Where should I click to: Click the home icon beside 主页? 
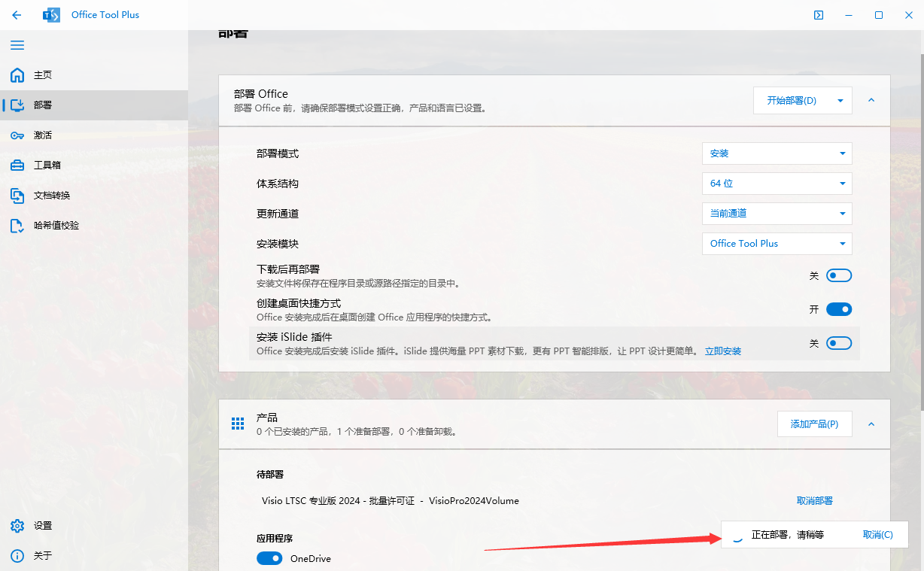coord(17,75)
